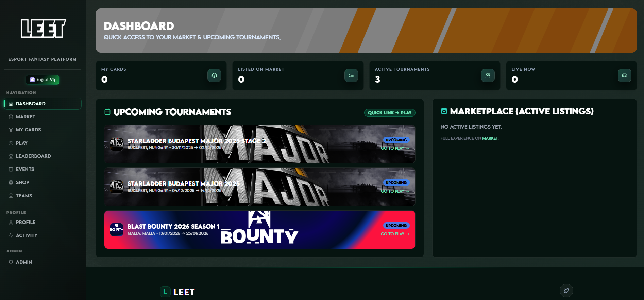Select the BLAST Bounty 2026 Season 1 title

[x=173, y=226]
